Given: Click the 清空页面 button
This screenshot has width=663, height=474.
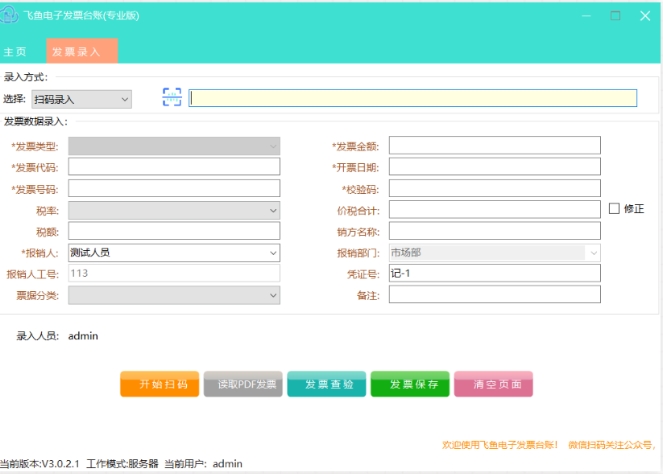Looking at the screenshot, I should (493, 384).
